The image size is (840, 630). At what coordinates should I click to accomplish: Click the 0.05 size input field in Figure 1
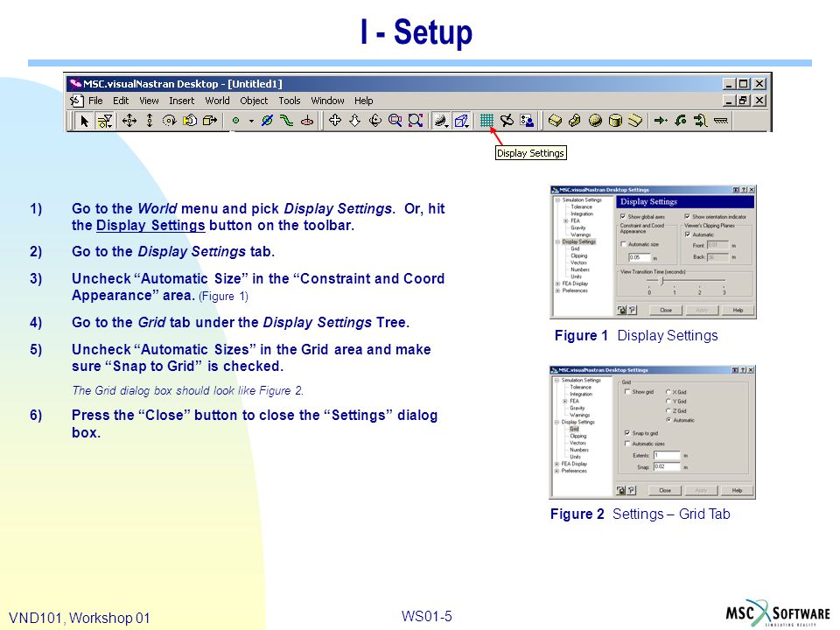(639, 257)
